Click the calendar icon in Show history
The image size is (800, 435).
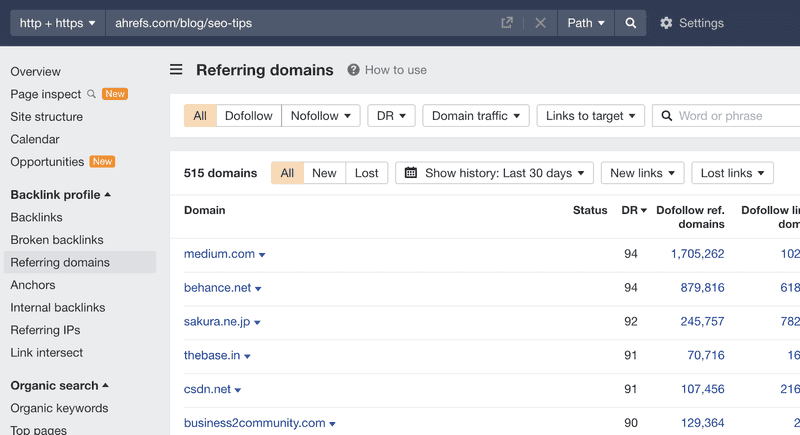[411, 173]
